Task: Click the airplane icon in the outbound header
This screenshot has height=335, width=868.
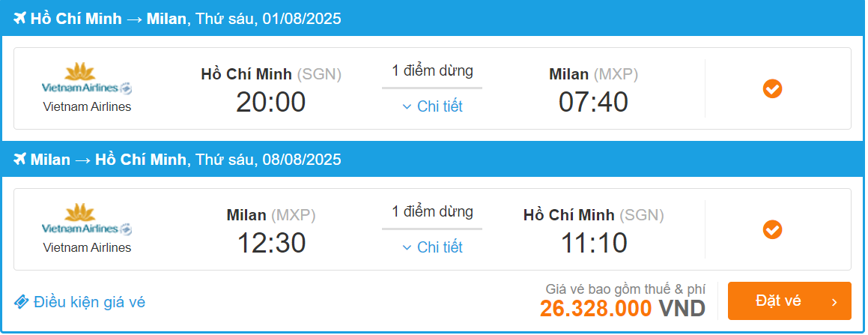Action: pyautogui.click(x=20, y=19)
